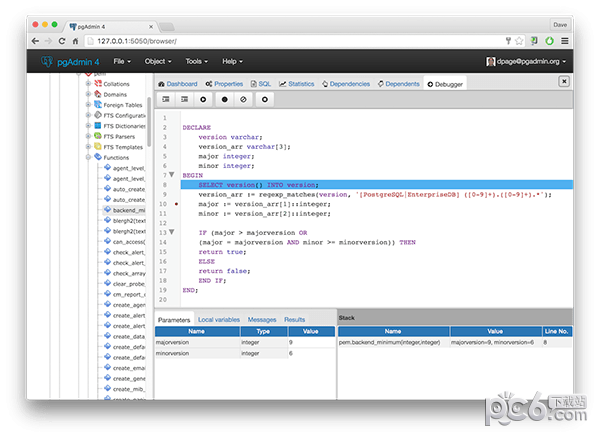Switch to the Statistics tab
The width and height of the screenshot is (600, 438).
pyautogui.click(x=297, y=84)
